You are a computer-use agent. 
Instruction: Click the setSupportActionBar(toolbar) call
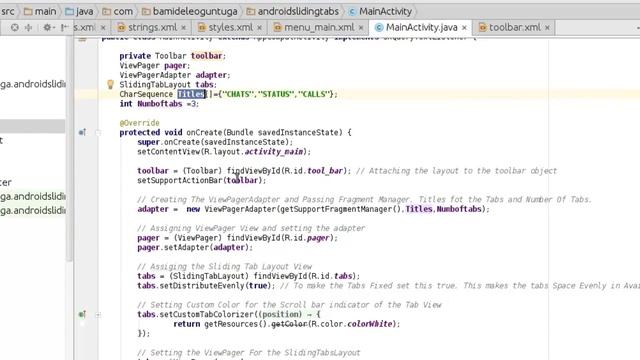click(202, 180)
